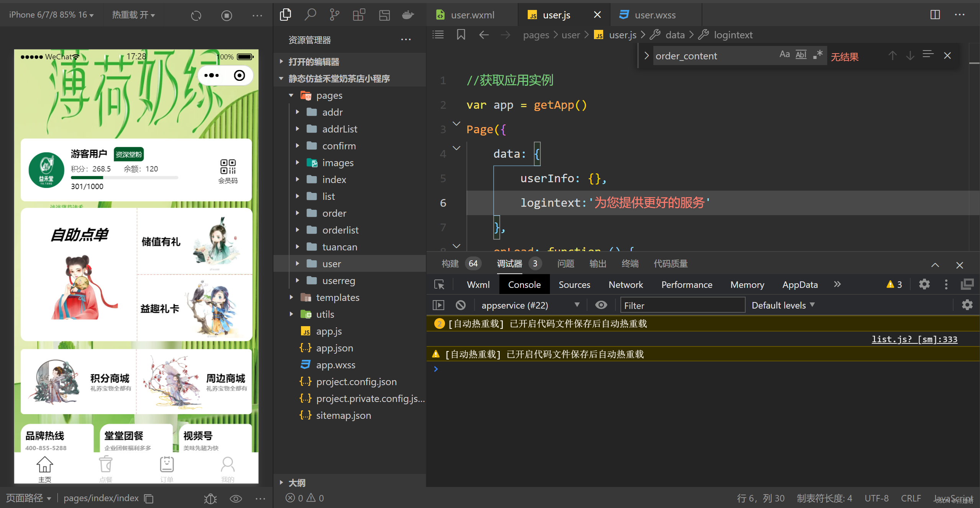980x508 pixels.
Task: Tap the 点餐 tab bar item
Action: (106, 469)
